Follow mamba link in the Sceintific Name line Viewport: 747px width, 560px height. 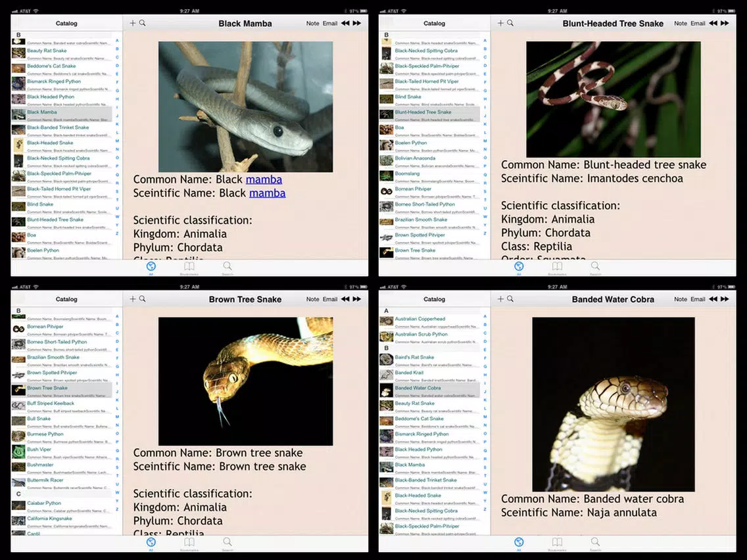(x=267, y=193)
